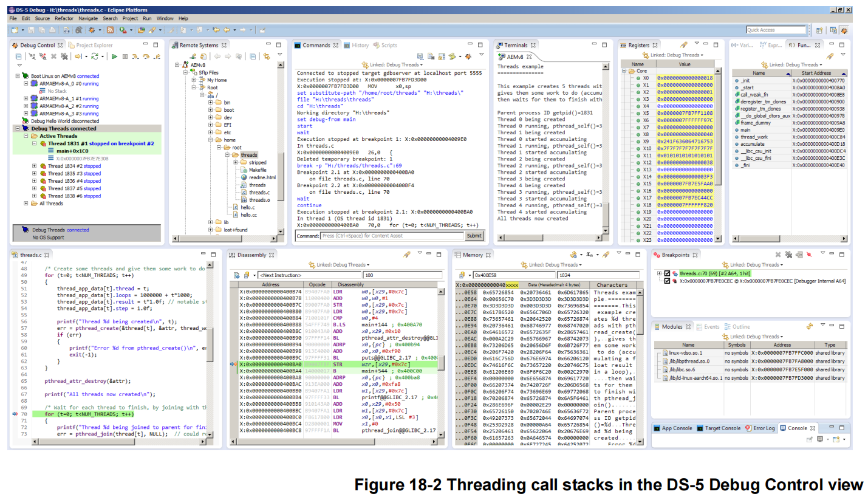Expand the bin folder in Remote Systems

pos(211,102)
